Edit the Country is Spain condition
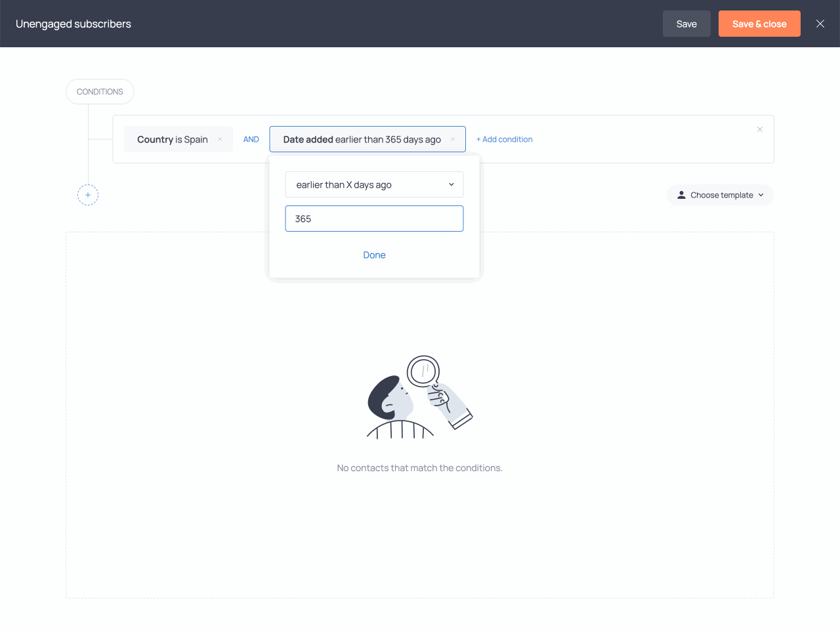840x630 pixels. coord(172,139)
